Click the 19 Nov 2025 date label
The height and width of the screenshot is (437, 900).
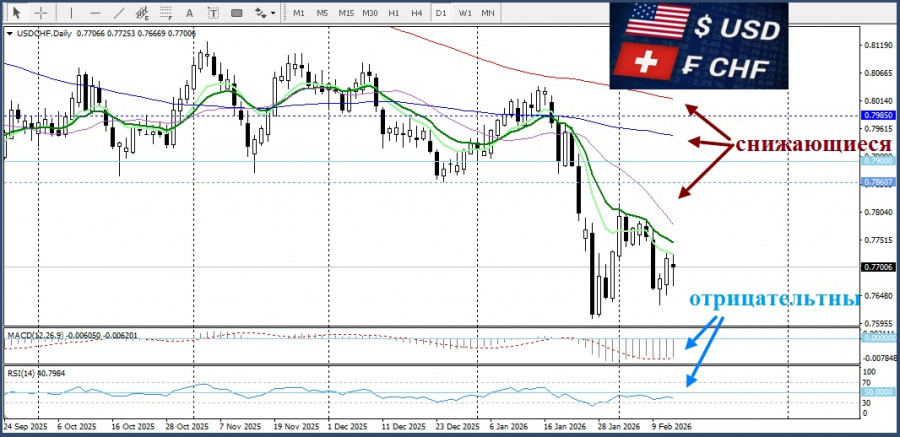[294, 428]
